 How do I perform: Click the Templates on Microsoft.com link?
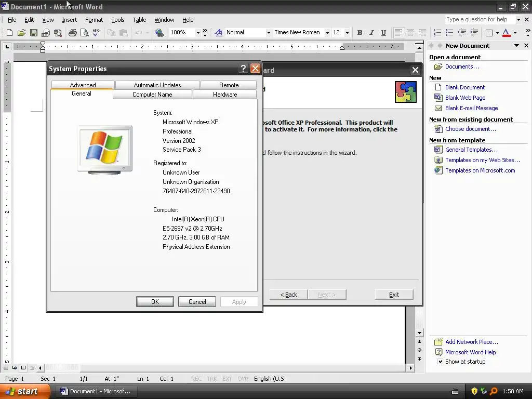tap(480, 170)
